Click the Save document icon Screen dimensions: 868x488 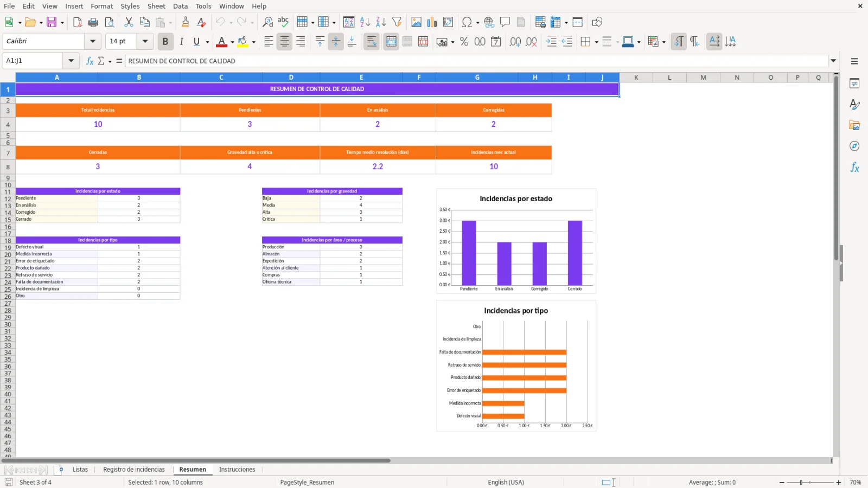click(52, 22)
